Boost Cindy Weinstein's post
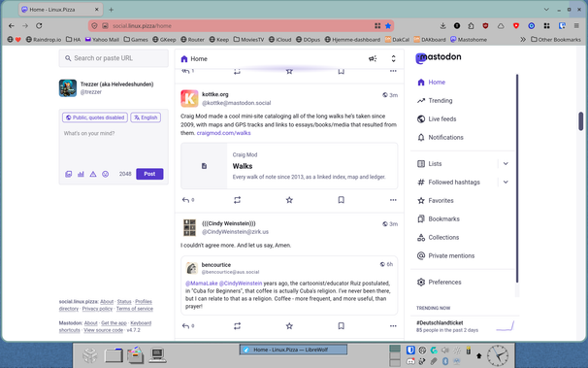 click(237, 326)
